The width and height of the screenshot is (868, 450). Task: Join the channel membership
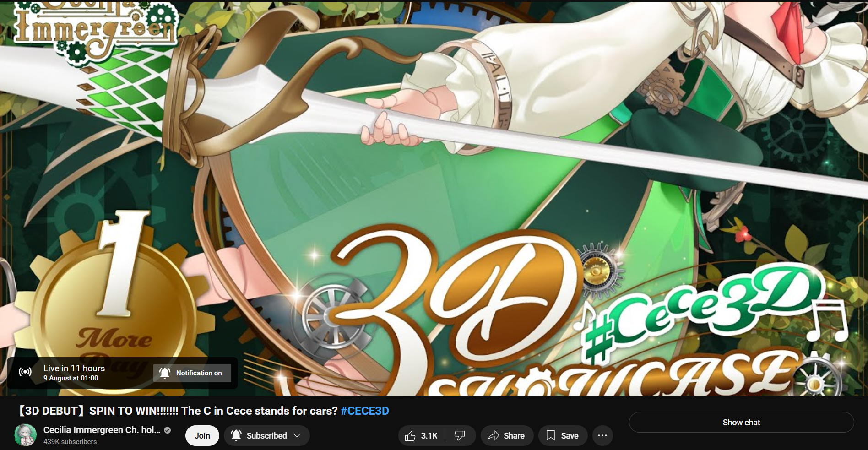point(202,436)
